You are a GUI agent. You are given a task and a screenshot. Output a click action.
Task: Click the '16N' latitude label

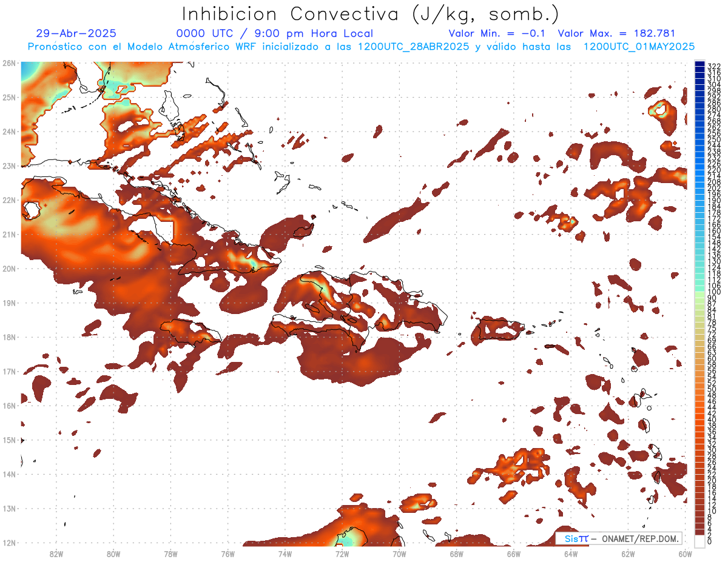point(9,406)
